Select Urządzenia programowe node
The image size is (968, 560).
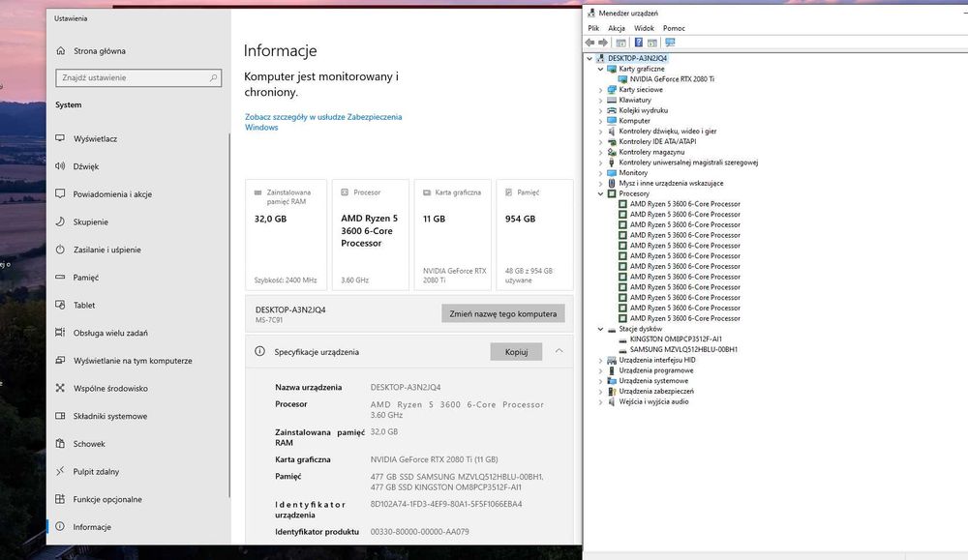656,370
